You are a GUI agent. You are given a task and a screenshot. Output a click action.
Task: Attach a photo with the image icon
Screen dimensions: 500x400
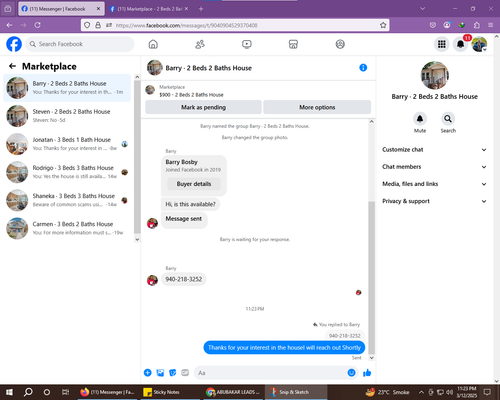click(160, 373)
